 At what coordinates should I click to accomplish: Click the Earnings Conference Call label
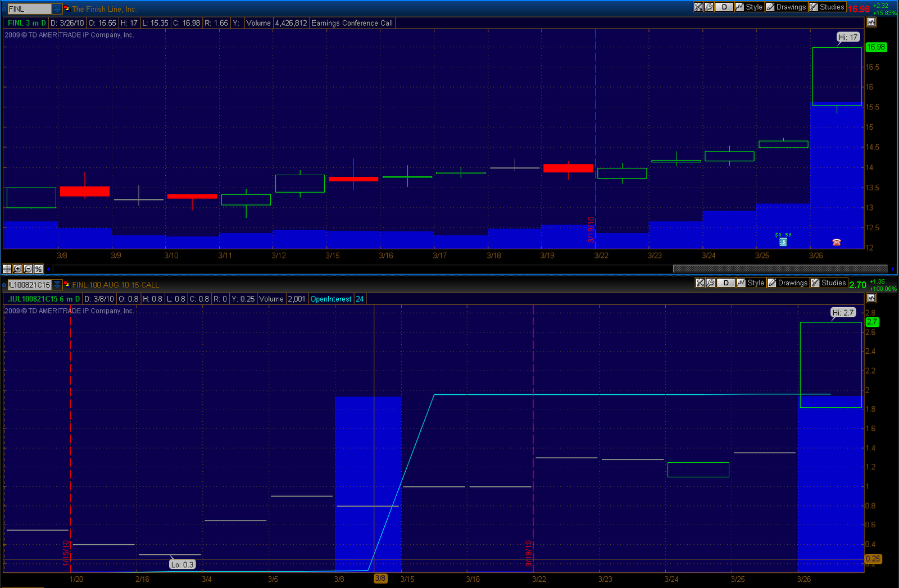tap(352, 23)
